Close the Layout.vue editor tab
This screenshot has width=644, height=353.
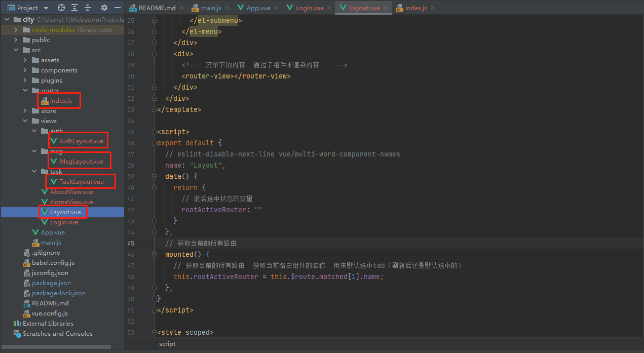click(x=386, y=8)
